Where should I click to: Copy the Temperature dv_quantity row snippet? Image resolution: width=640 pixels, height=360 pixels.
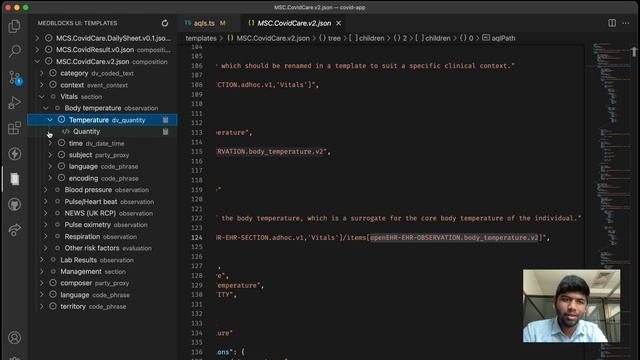coord(165,120)
